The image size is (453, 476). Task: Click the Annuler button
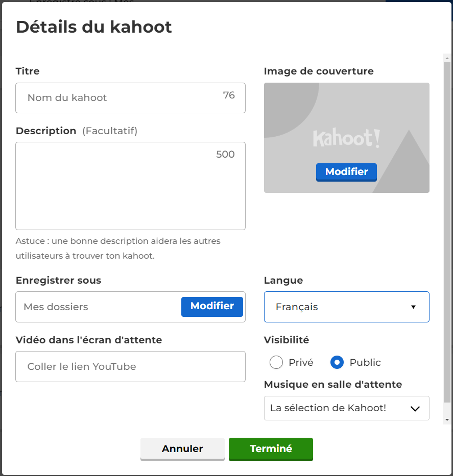[182, 449]
